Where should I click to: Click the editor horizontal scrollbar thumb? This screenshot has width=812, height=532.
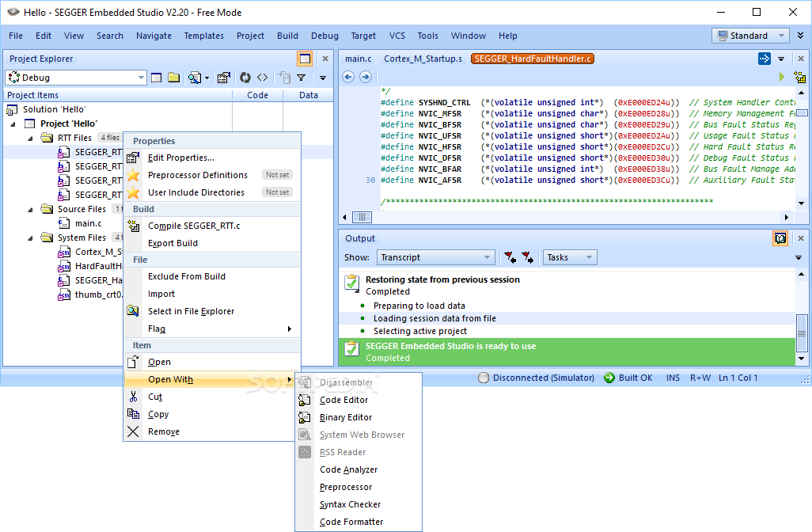point(362,217)
